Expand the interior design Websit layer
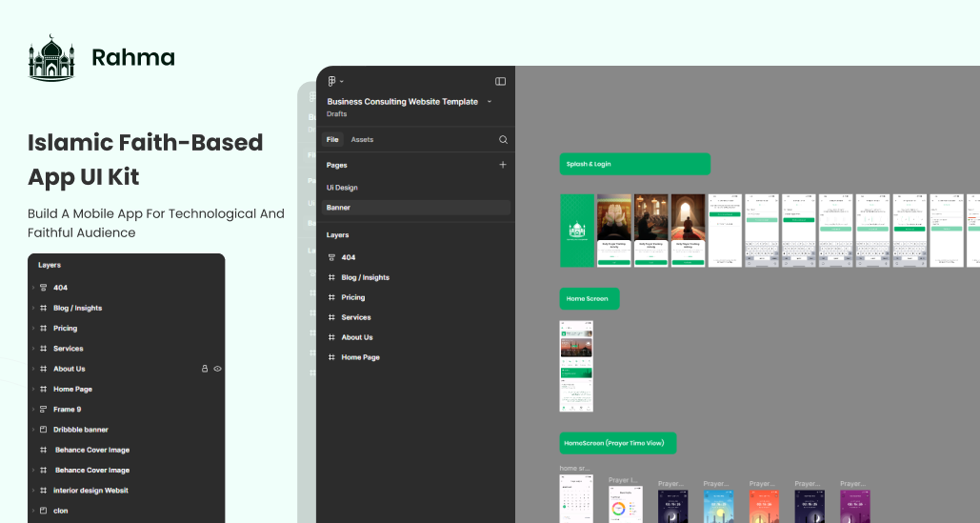980x523 pixels. 32,491
